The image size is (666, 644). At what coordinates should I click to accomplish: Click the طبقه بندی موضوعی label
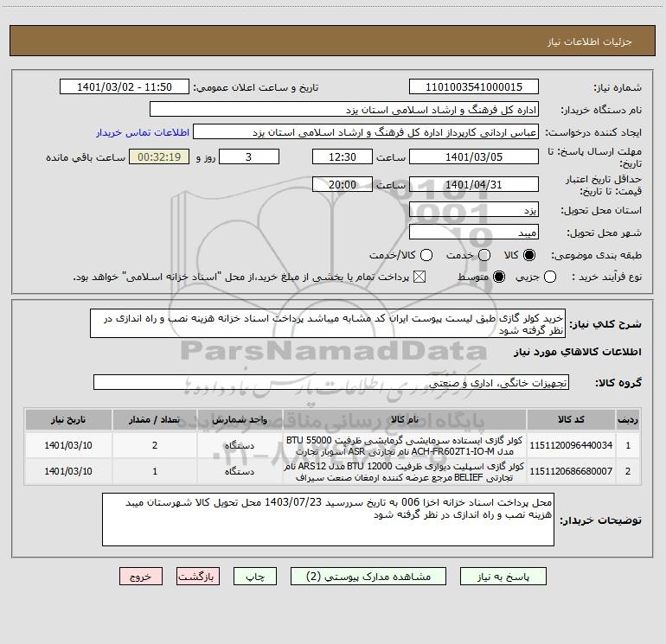(x=596, y=255)
